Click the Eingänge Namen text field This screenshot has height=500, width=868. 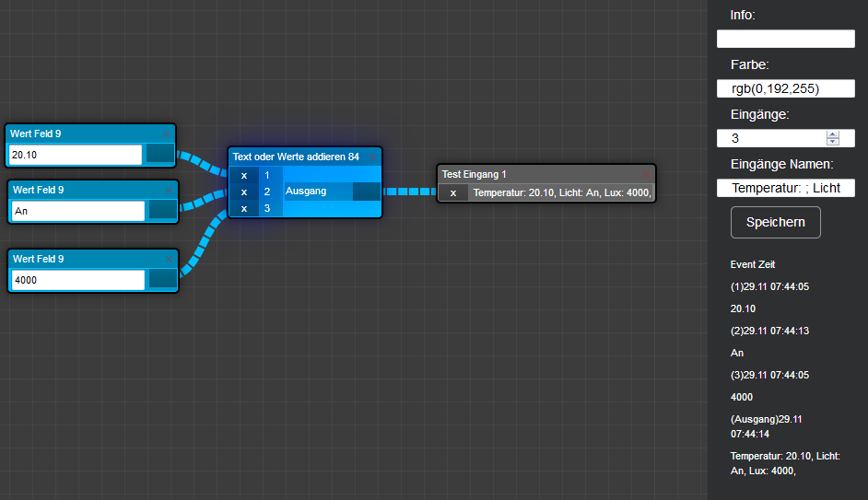click(x=785, y=188)
